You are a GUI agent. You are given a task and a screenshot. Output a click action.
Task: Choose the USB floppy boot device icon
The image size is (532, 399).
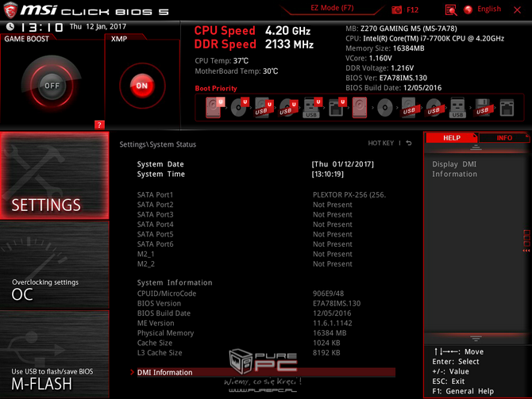(482, 108)
